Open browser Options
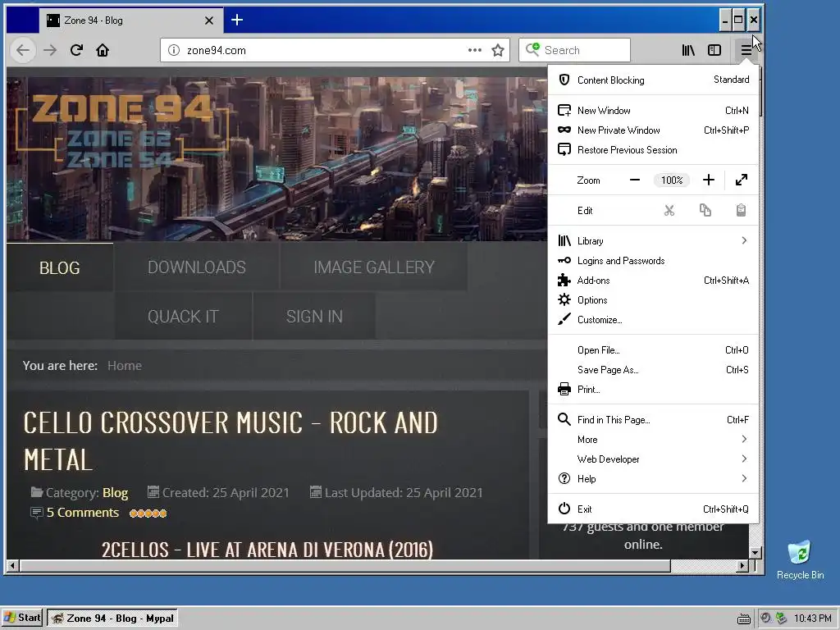 [x=653, y=300]
